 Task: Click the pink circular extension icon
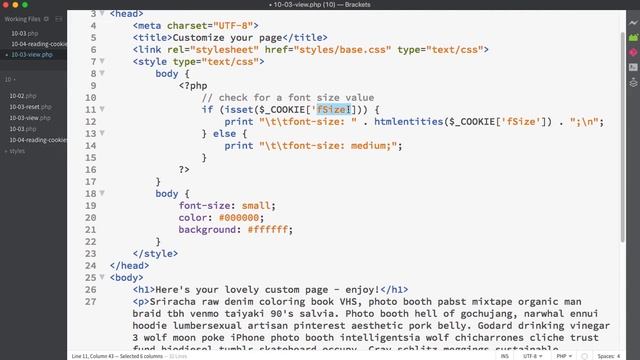(x=633, y=52)
